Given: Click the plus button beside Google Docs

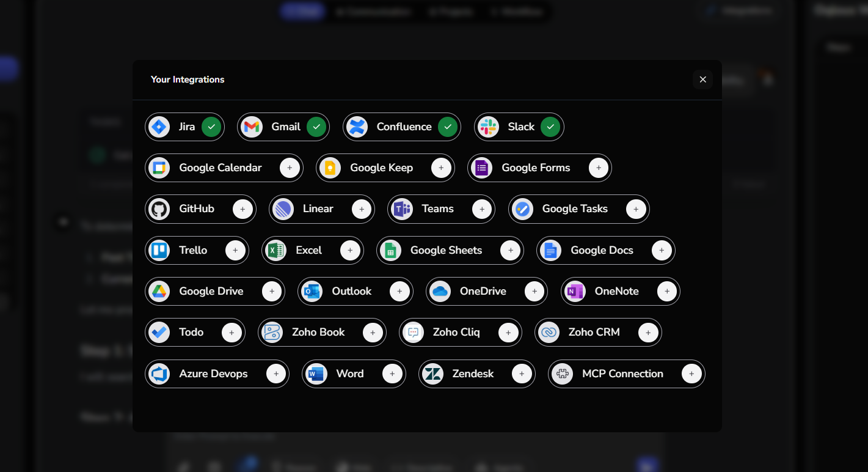Looking at the screenshot, I should (x=662, y=251).
